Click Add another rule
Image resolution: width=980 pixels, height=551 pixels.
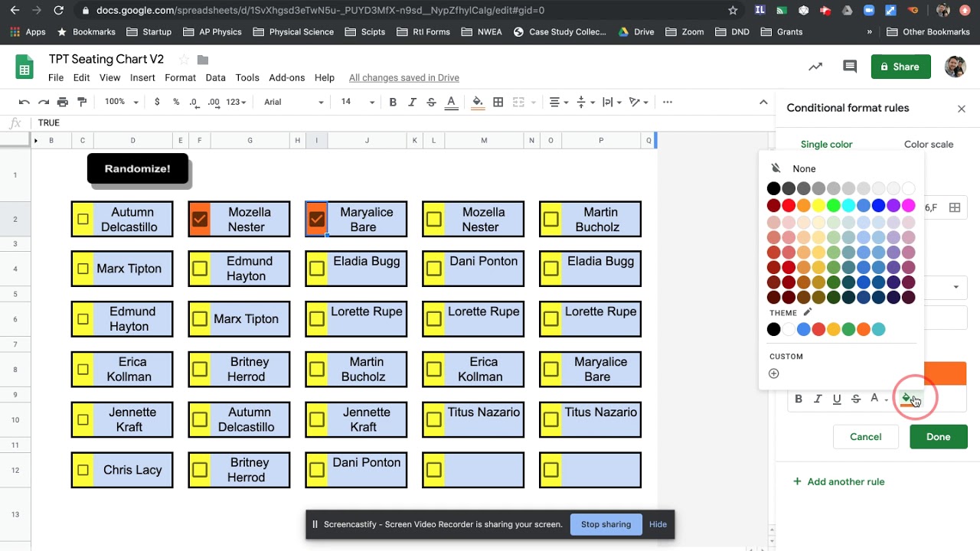[838, 481]
